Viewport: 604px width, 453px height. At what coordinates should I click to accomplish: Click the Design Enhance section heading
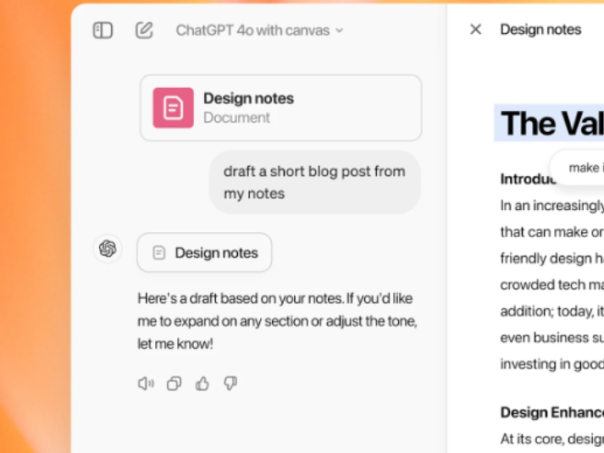[x=551, y=412]
